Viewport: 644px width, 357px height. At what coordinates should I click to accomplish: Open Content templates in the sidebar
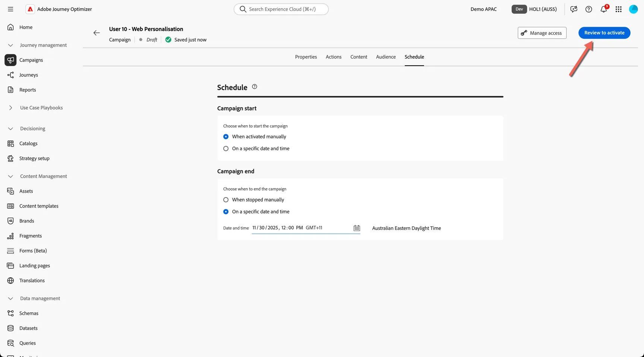(40, 206)
